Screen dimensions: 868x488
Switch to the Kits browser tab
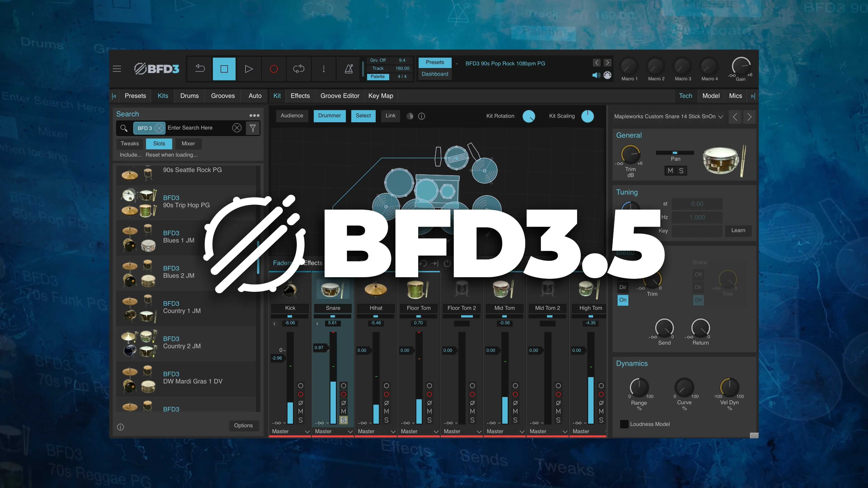pyautogui.click(x=163, y=96)
